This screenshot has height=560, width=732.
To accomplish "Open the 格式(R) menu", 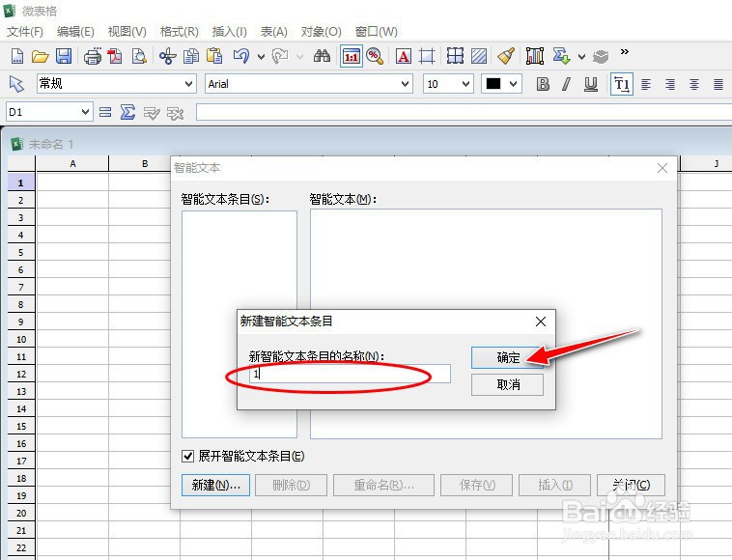I will click(179, 31).
